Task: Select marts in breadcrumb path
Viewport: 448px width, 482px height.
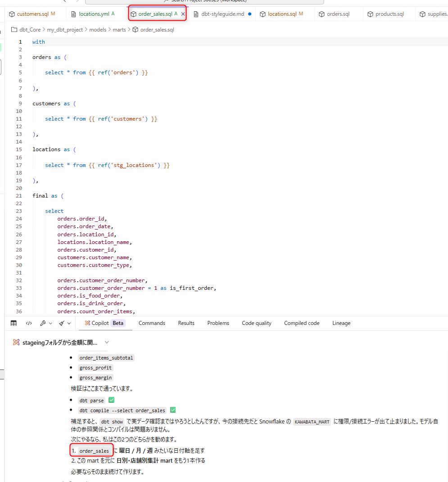Action: click(x=119, y=30)
